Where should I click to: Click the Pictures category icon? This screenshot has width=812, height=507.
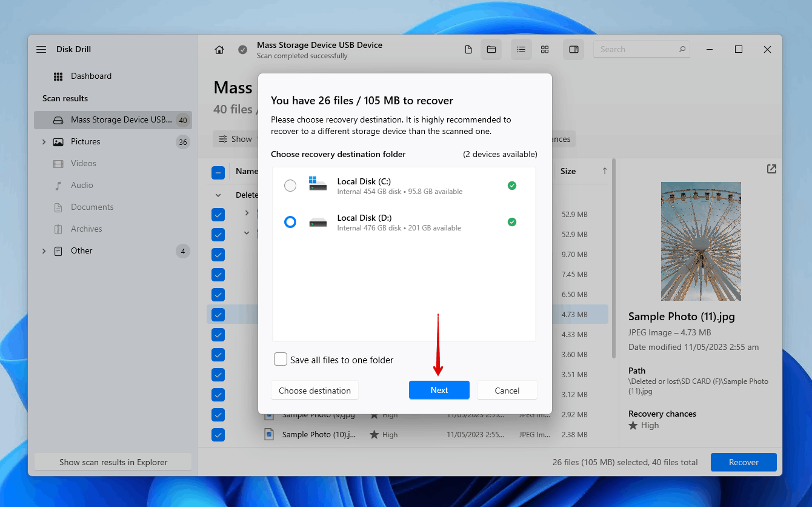point(58,142)
